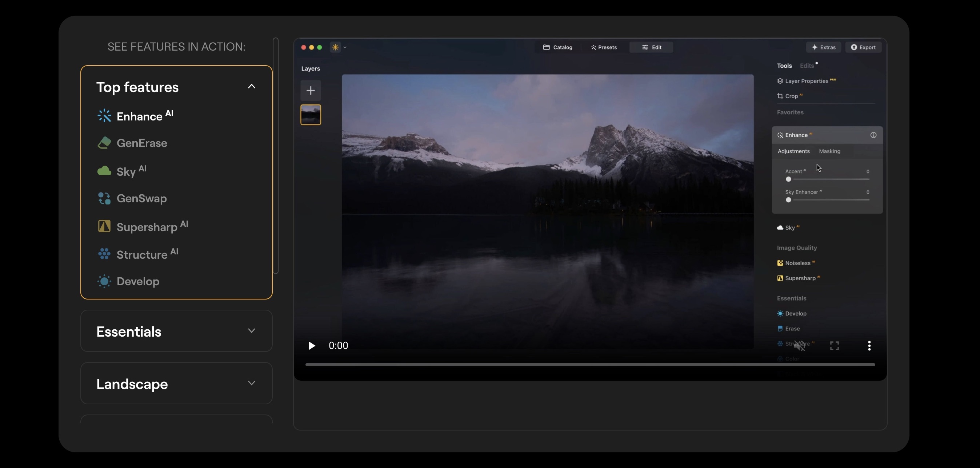The width and height of the screenshot is (980, 468).
Task: Select Sky AI cloud icon in features list
Action: pyautogui.click(x=104, y=171)
